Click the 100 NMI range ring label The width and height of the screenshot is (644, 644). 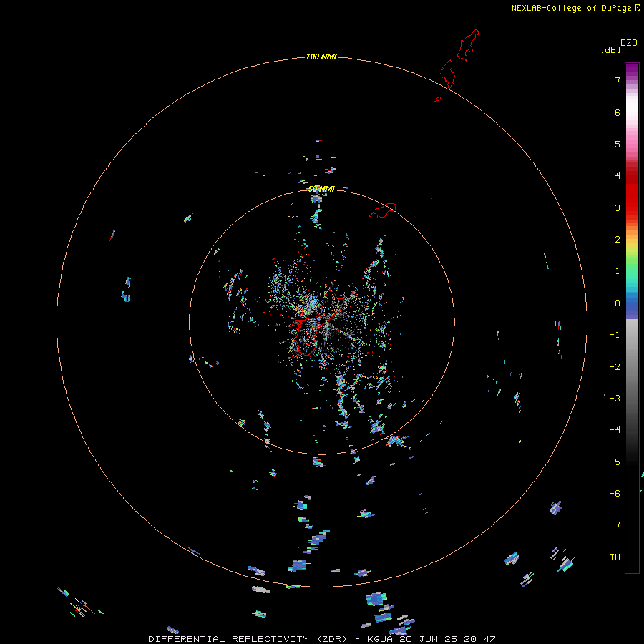321,57
